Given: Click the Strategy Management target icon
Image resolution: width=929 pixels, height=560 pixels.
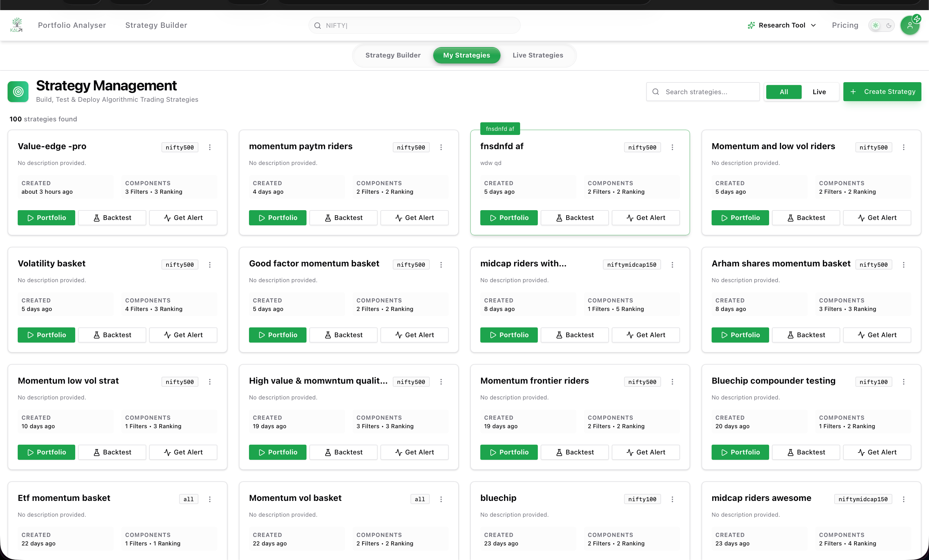Looking at the screenshot, I should tap(18, 91).
